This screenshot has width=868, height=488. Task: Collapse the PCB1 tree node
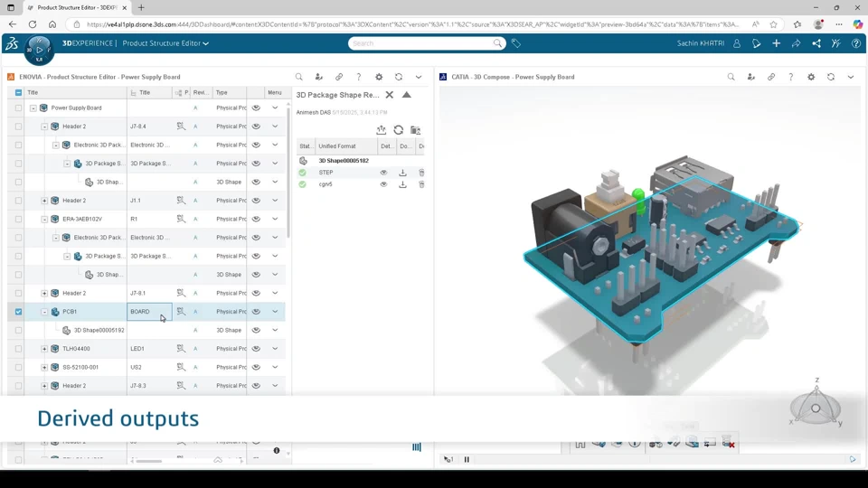[44, 312]
